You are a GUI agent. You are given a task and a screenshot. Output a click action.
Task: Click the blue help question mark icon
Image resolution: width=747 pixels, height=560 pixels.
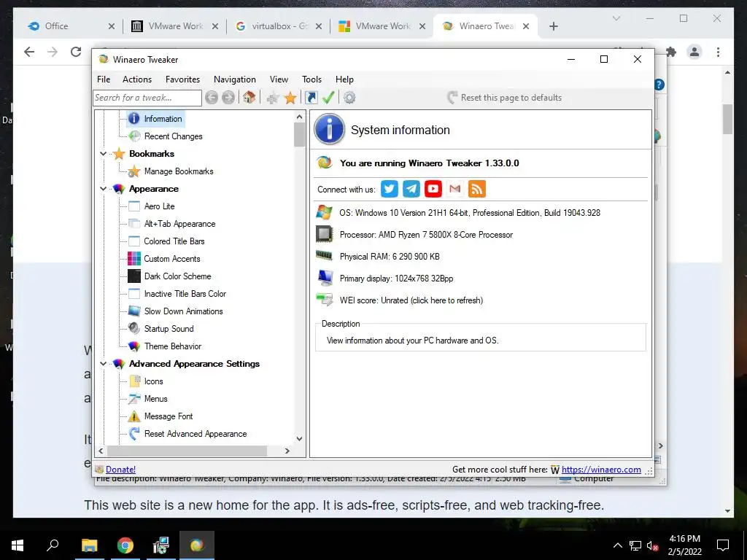pos(659,85)
